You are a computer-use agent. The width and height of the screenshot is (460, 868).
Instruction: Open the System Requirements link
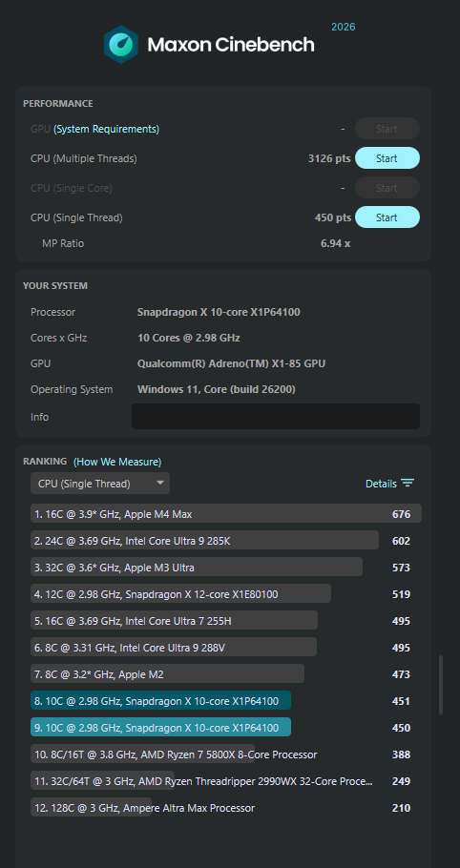tap(106, 129)
